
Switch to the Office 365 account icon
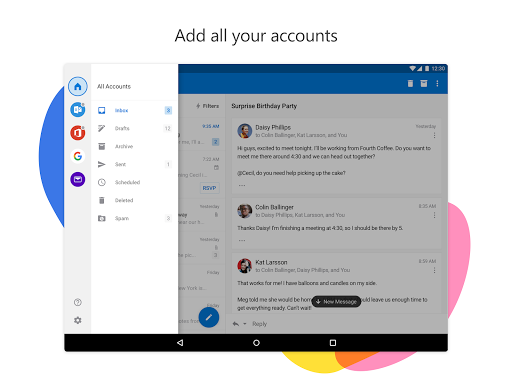pyautogui.click(x=78, y=133)
